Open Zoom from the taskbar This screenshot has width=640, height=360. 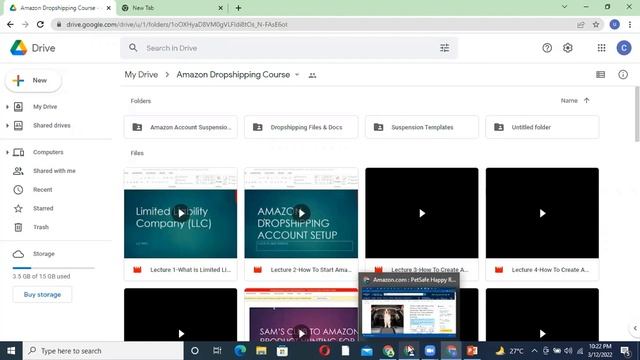coord(430,351)
